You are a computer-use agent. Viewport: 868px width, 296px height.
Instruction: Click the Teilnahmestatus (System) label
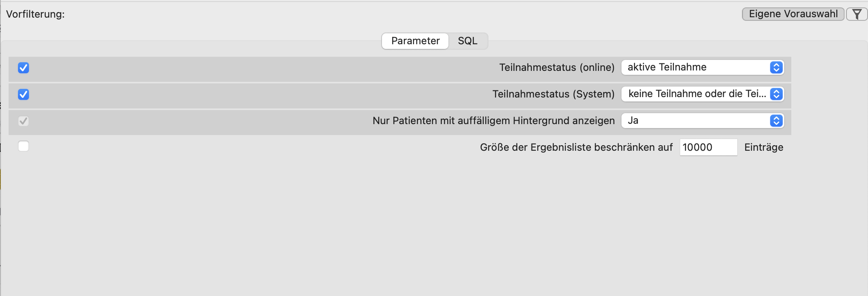pyautogui.click(x=553, y=94)
